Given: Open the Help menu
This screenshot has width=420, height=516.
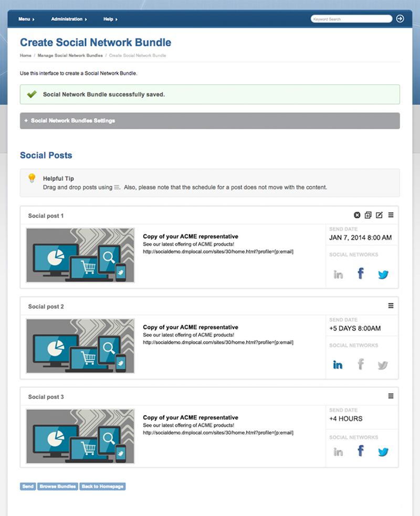Looking at the screenshot, I should (x=110, y=19).
